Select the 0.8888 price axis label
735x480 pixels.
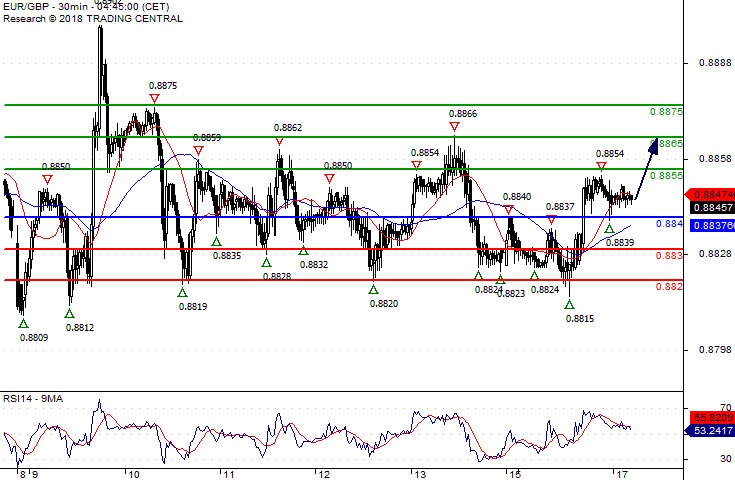pos(715,63)
